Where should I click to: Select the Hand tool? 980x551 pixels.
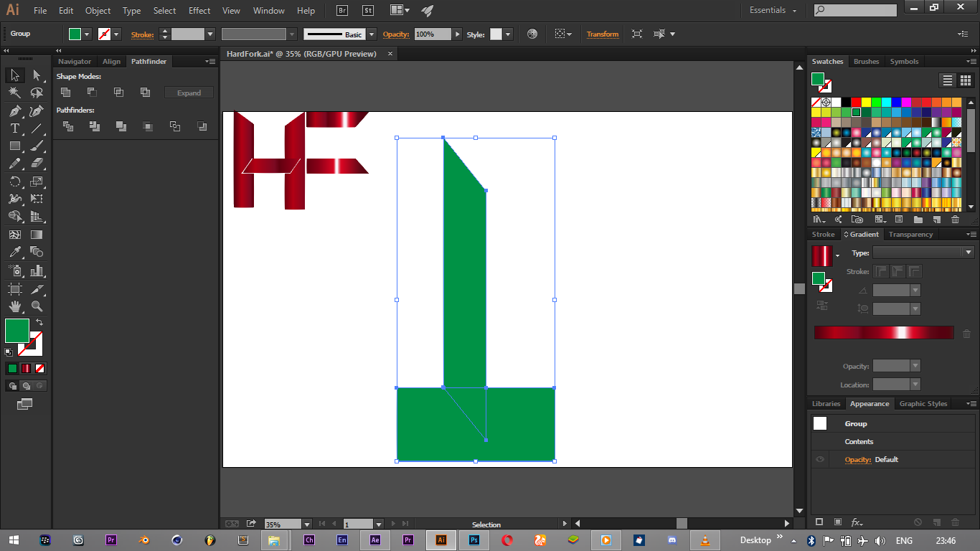pyautogui.click(x=14, y=306)
